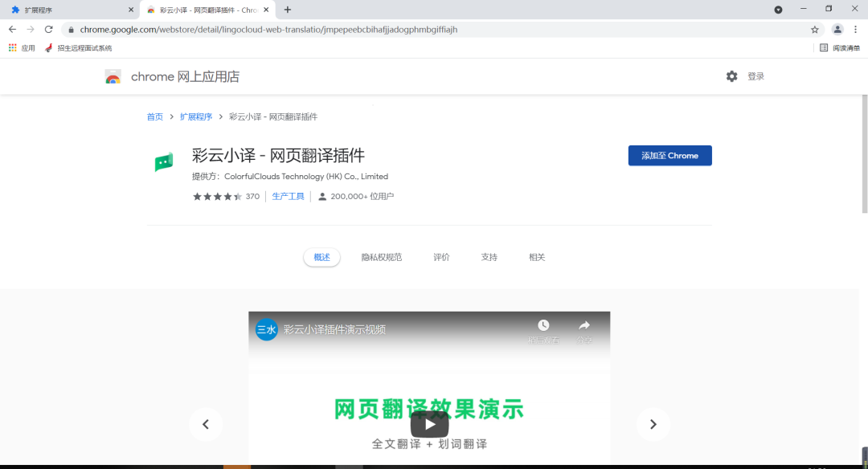This screenshot has width=868, height=469.
Task: Close the 彩云小译 web store tab
Action: (266, 10)
